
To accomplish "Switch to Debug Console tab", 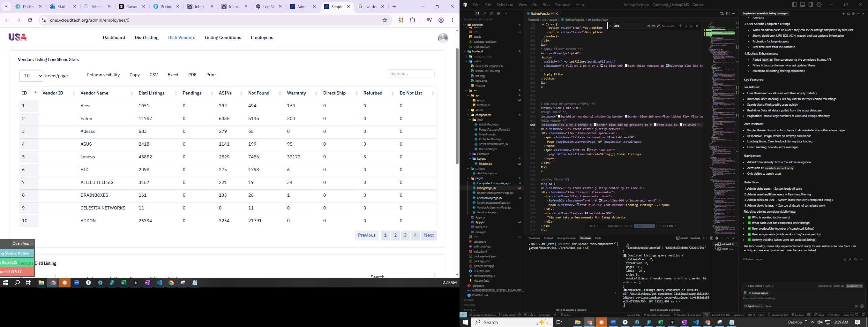I will click(566, 238).
